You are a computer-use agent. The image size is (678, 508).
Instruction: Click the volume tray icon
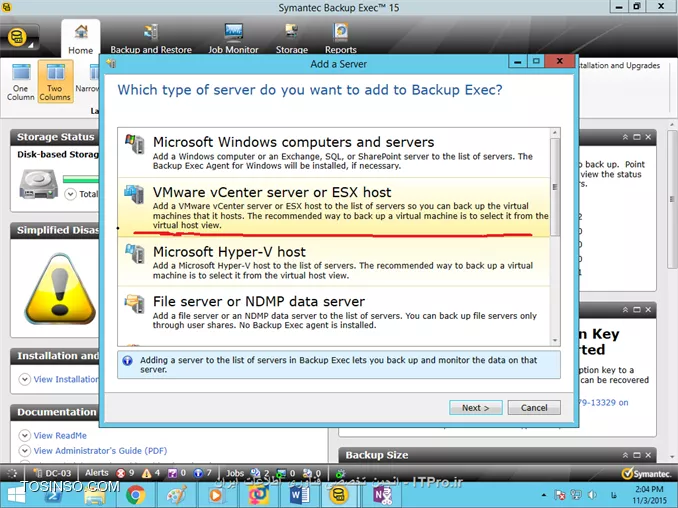pos(592,495)
